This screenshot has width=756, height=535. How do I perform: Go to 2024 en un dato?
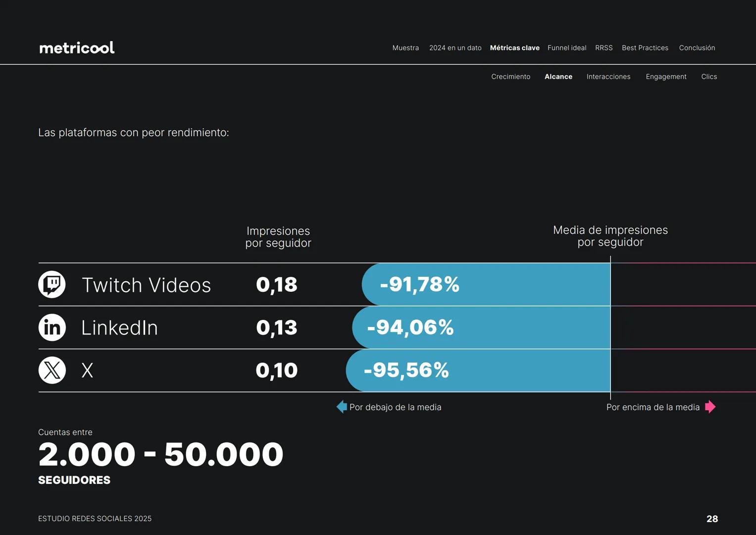[x=455, y=48]
